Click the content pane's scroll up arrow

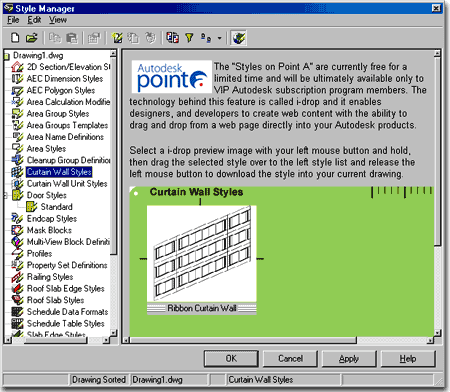point(437,54)
